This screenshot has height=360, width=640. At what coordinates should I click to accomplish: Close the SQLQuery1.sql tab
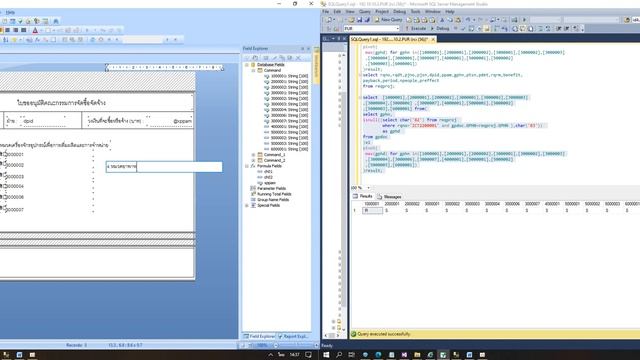[x=433, y=39]
